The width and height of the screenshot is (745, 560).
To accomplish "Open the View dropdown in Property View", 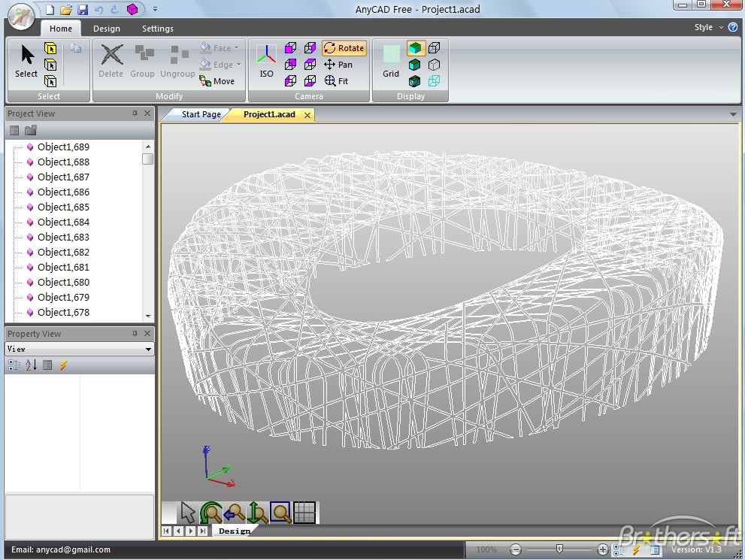I will click(148, 350).
